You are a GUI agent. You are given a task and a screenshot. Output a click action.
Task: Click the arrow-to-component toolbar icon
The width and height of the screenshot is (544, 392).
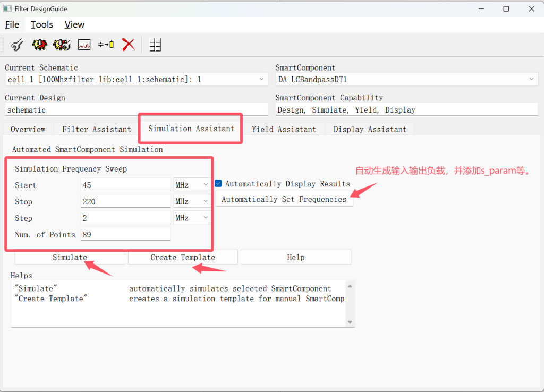[x=106, y=45]
